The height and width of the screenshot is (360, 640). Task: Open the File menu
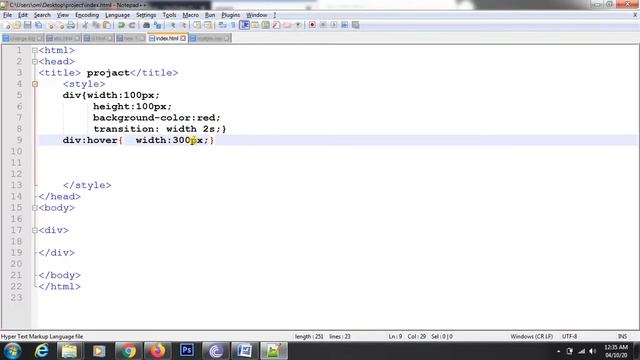pos(7,15)
